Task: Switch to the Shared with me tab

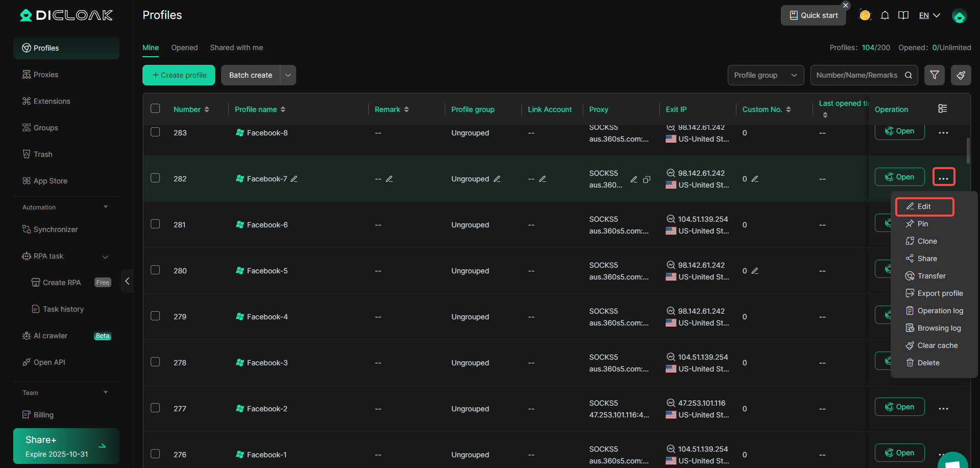Action: (236, 48)
